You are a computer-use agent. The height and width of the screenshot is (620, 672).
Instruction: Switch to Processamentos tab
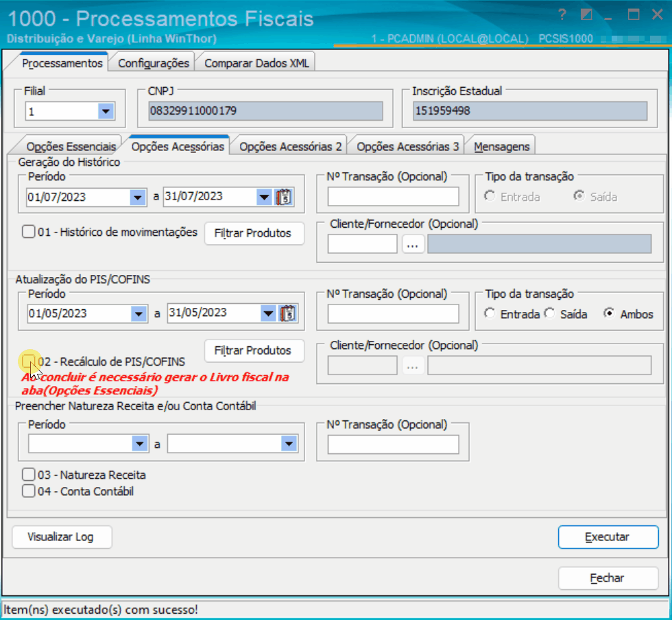62,64
